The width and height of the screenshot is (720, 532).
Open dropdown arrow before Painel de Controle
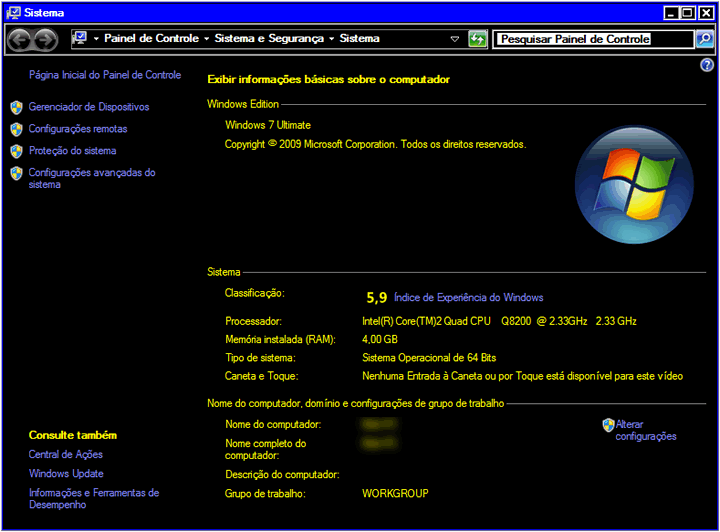pos(96,39)
